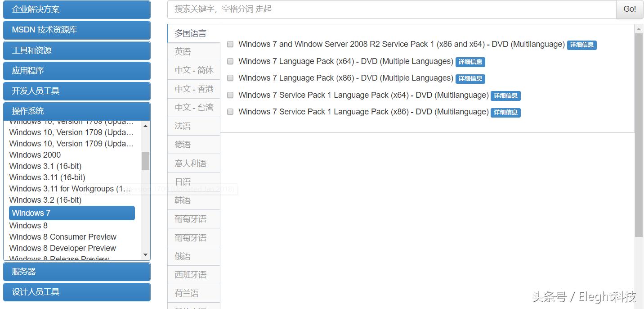Check the Windows 7 Language Pack (x64) checkbox
This screenshot has width=644, height=309.
tap(230, 61)
